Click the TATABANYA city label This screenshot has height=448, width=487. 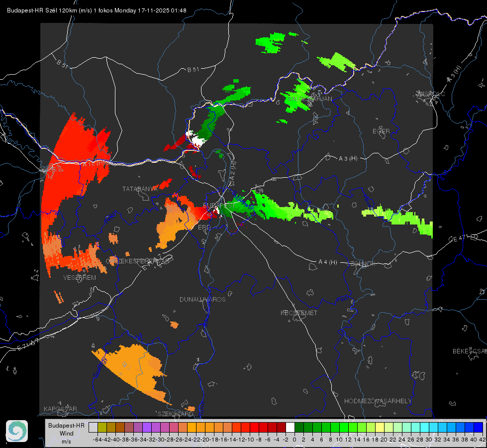[x=140, y=189]
